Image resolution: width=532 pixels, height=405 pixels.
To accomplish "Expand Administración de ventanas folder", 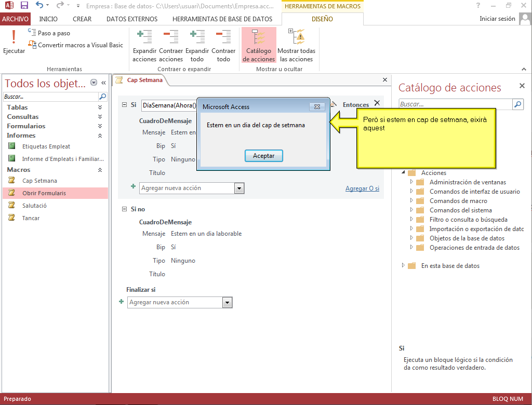I will point(411,182).
